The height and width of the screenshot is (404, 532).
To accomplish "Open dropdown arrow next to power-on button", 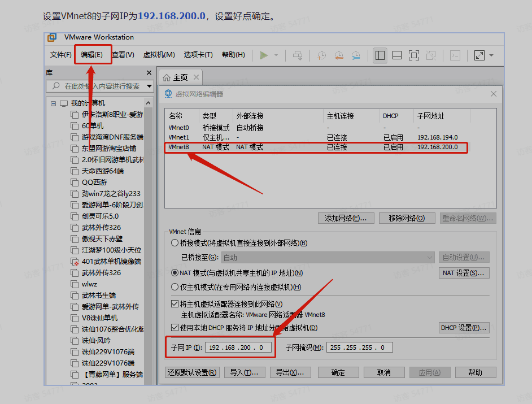I will coord(276,55).
